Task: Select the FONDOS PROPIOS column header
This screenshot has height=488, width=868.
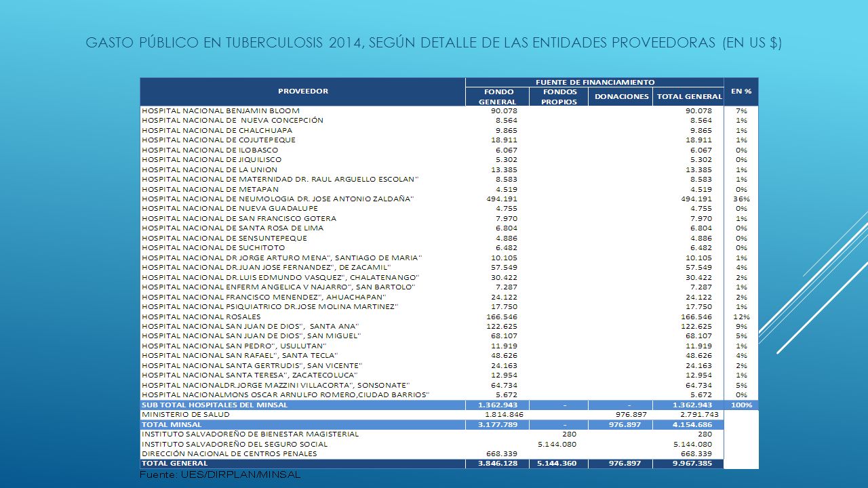Action: coord(559,96)
